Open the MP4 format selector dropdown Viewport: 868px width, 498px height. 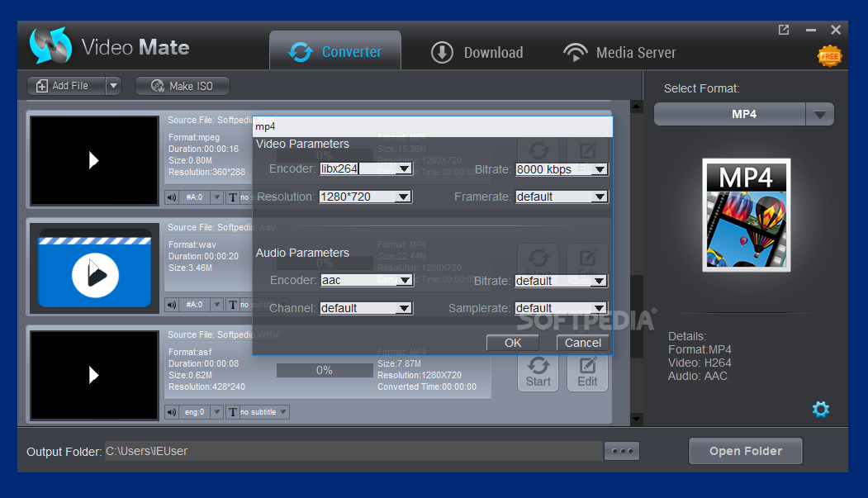(x=819, y=115)
